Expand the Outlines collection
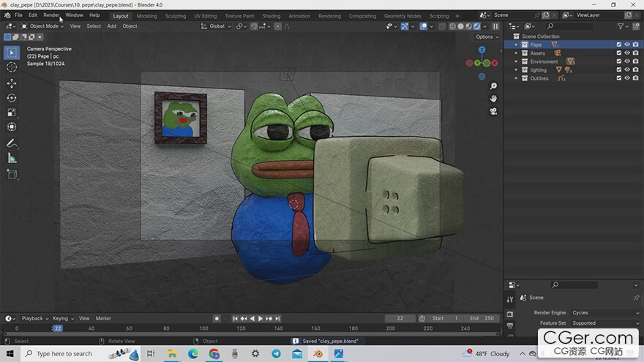Viewport: 644px width, 362px height. pos(516,78)
